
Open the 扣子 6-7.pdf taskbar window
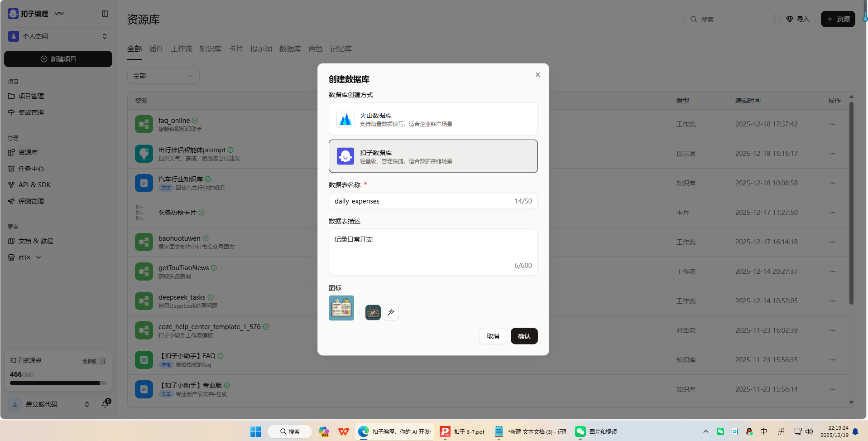[462, 431]
